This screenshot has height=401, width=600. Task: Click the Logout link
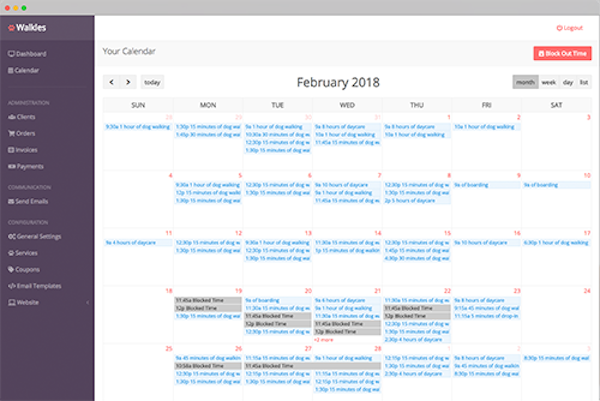click(570, 28)
